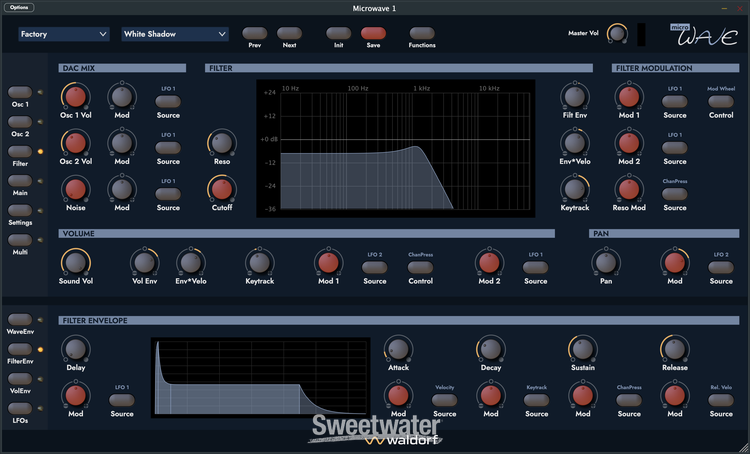This screenshot has width=750, height=454.
Task: Choose the Velocity Source under Attack
Action: pyautogui.click(x=444, y=400)
